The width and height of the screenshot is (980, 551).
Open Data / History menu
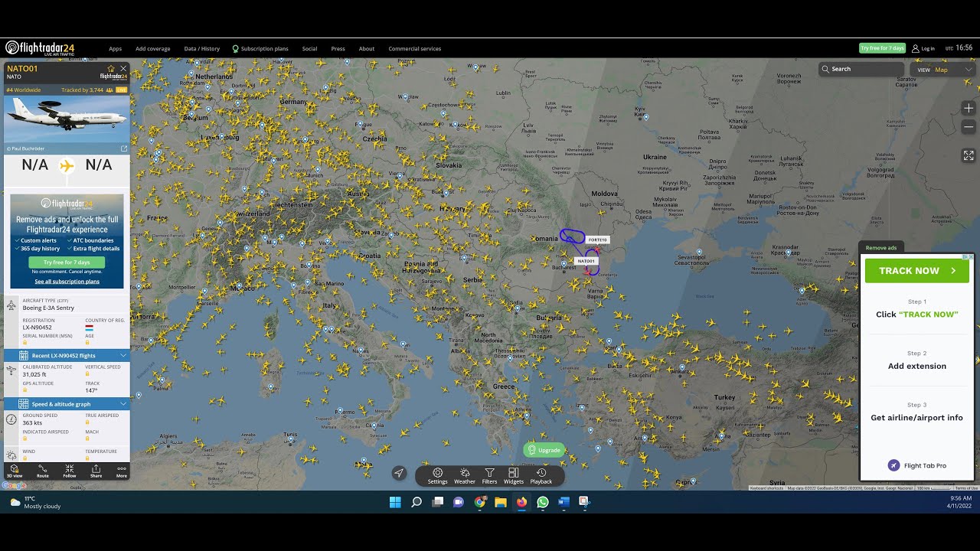click(202, 48)
